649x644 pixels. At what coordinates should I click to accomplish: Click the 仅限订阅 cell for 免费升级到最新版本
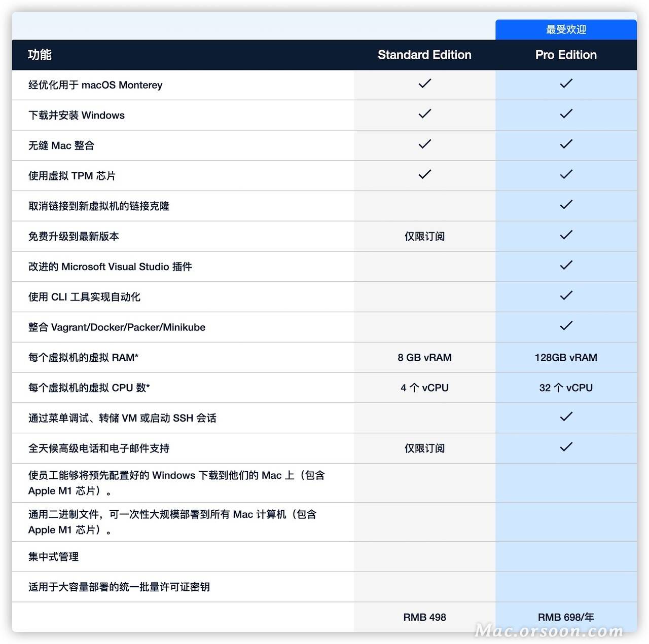tap(424, 236)
